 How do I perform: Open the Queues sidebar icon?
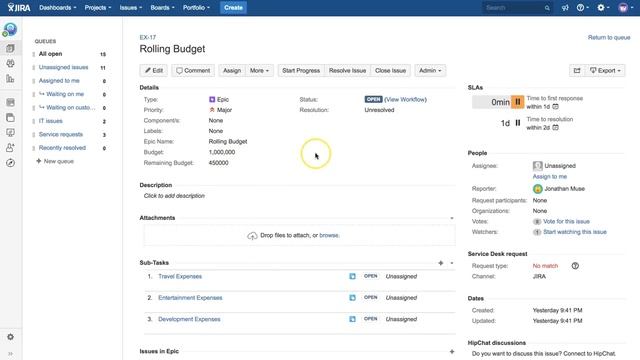[10, 49]
